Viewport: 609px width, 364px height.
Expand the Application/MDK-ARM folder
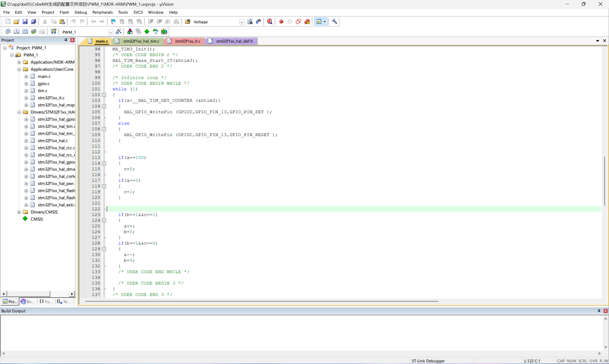click(x=19, y=62)
